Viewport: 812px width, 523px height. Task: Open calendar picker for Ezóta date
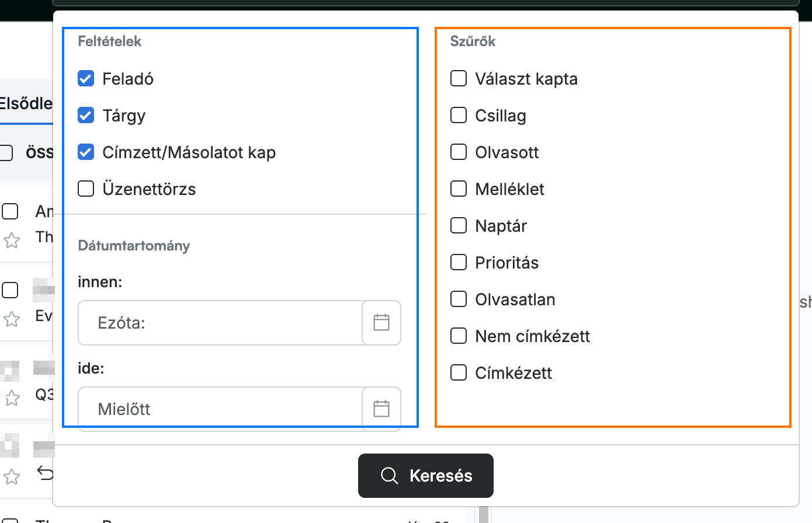[x=381, y=323]
